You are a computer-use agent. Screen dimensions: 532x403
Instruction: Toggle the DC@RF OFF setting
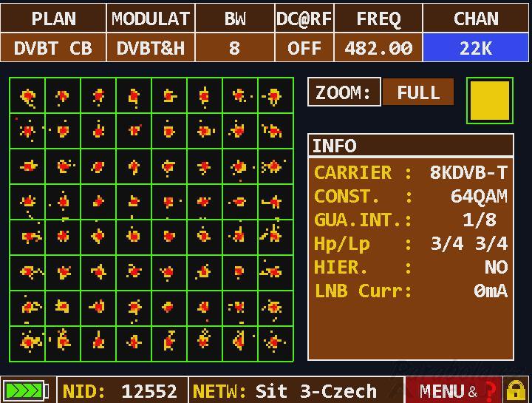tap(304, 47)
